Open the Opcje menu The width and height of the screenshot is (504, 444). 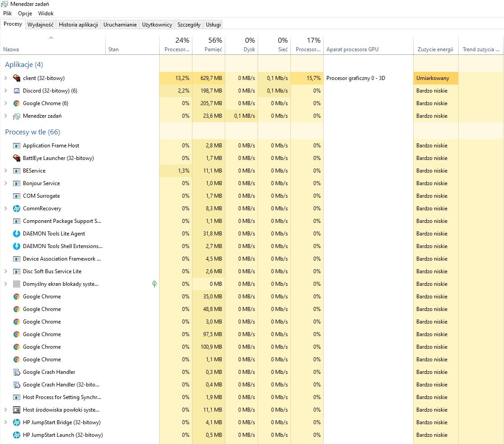click(25, 13)
